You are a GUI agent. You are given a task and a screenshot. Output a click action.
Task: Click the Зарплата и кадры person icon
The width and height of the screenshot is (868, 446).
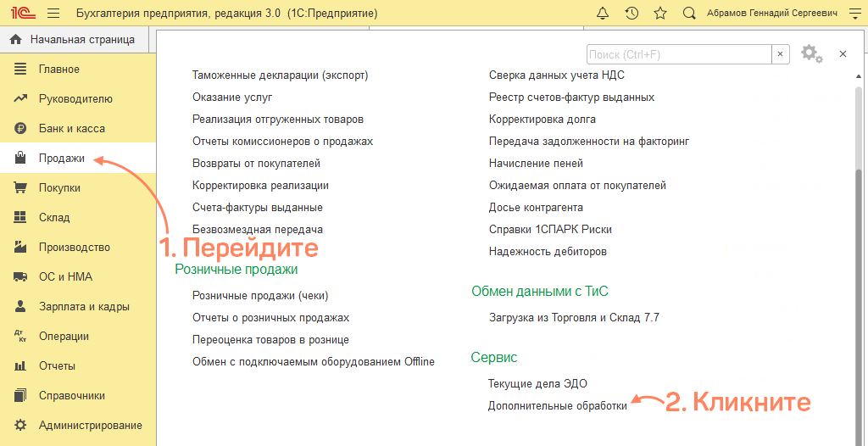pyautogui.click(x=20, y=306)
